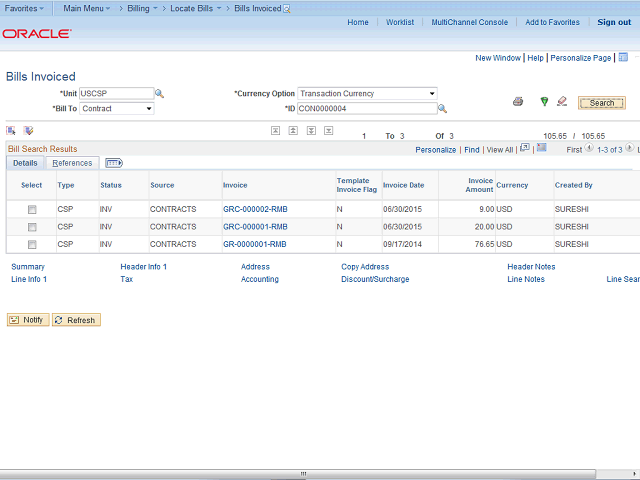Click in the ID input field
The width and height of the screenshot is (640, 480).
tap(366, 109)
